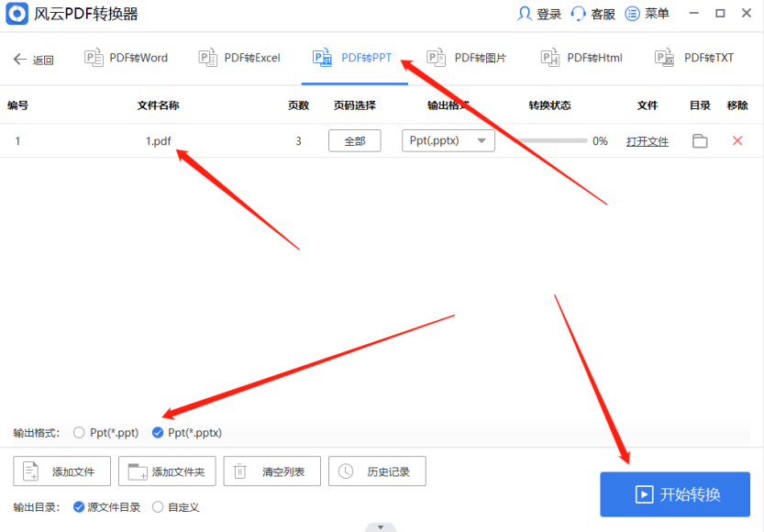Viewport: 764px width, 532px height.
Task: Click the file-plus icon in 添加文件
Action: (x=30, y=471)
